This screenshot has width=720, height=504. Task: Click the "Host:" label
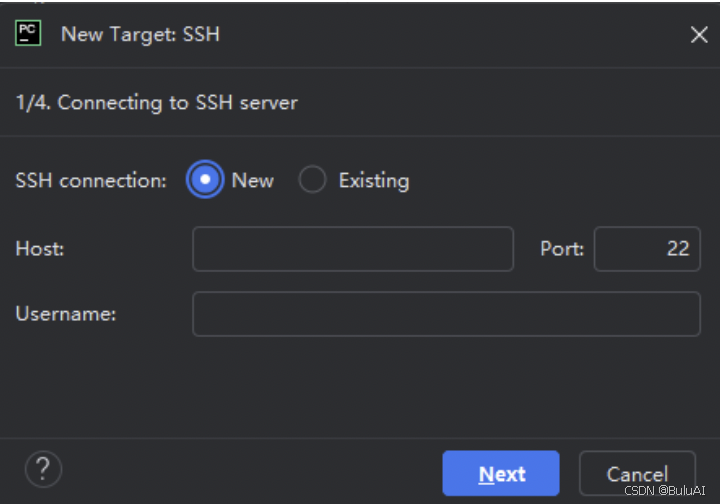[x=40, y=249]
